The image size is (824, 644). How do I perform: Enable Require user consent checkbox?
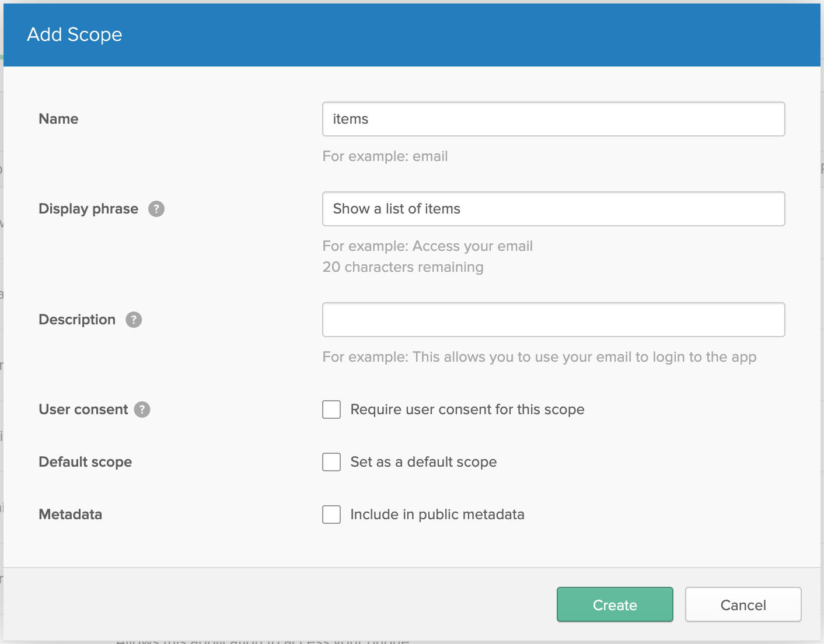pos(331,409)
